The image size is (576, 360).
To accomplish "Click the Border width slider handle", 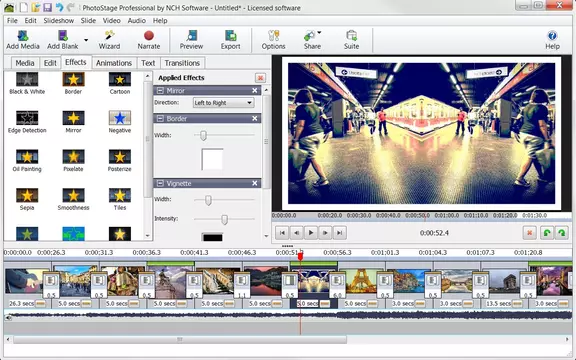I will coord(203,136).
